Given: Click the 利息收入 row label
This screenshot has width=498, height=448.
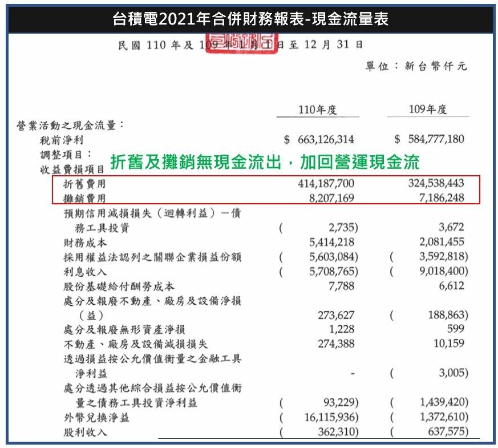Looking at the screenshot, I should [x=85, y=272].
